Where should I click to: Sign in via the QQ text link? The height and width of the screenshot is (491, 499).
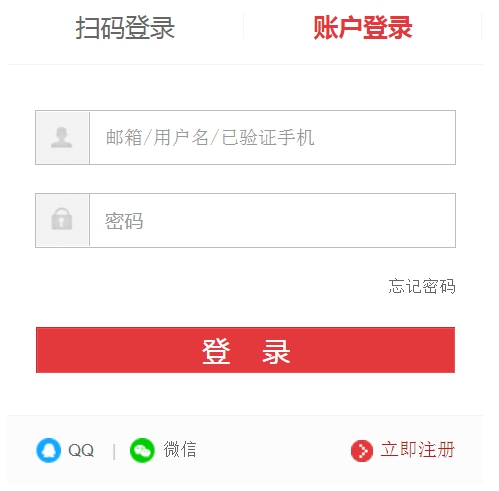click(81, 450)
